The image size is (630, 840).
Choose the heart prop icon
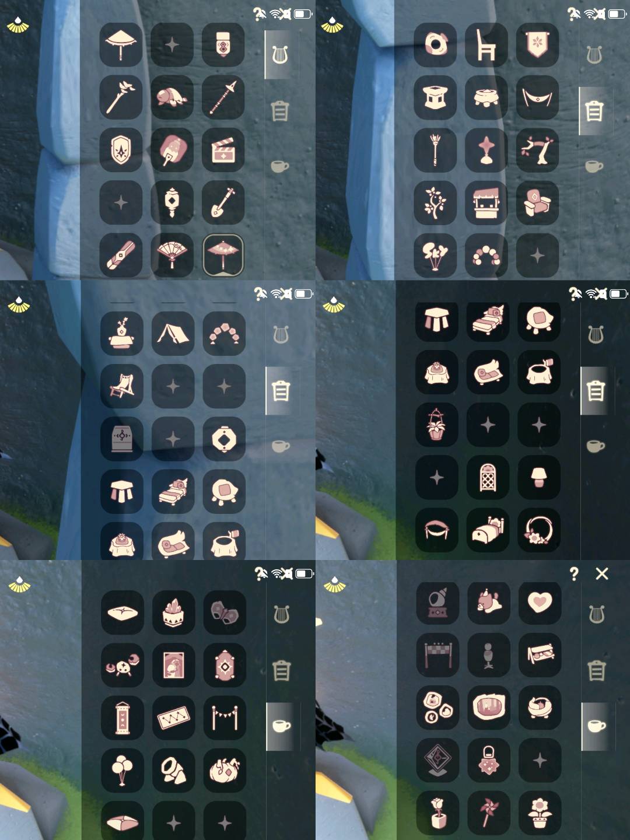[x=540, y=602]
